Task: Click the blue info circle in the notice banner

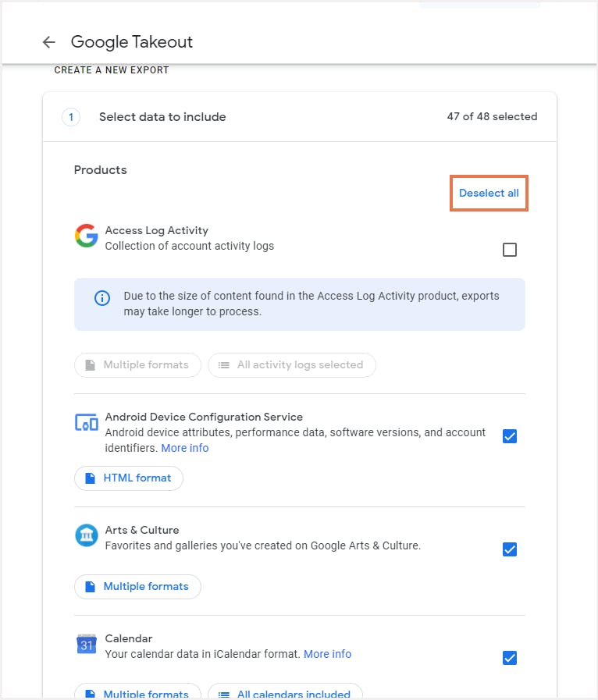Action: [101, 297]
